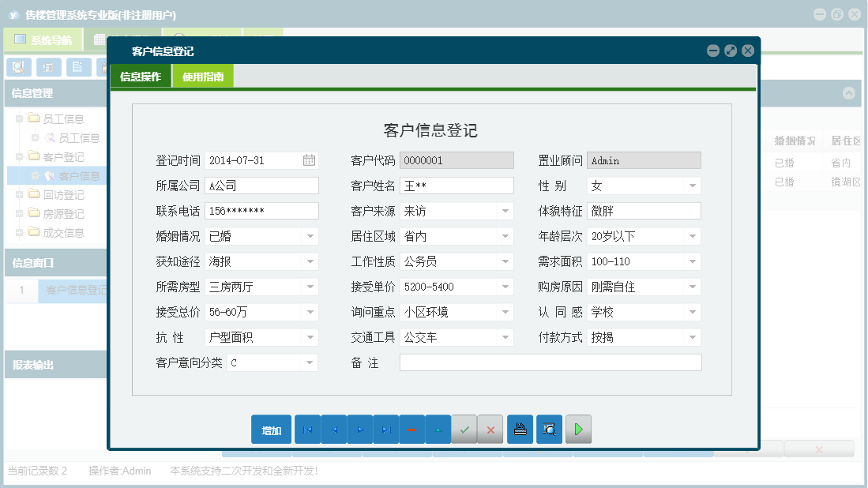Viewport: 868px width, 488px height.
Task: Advance to the next record icon
Action: pyautogui.click(x=360, y=429)
